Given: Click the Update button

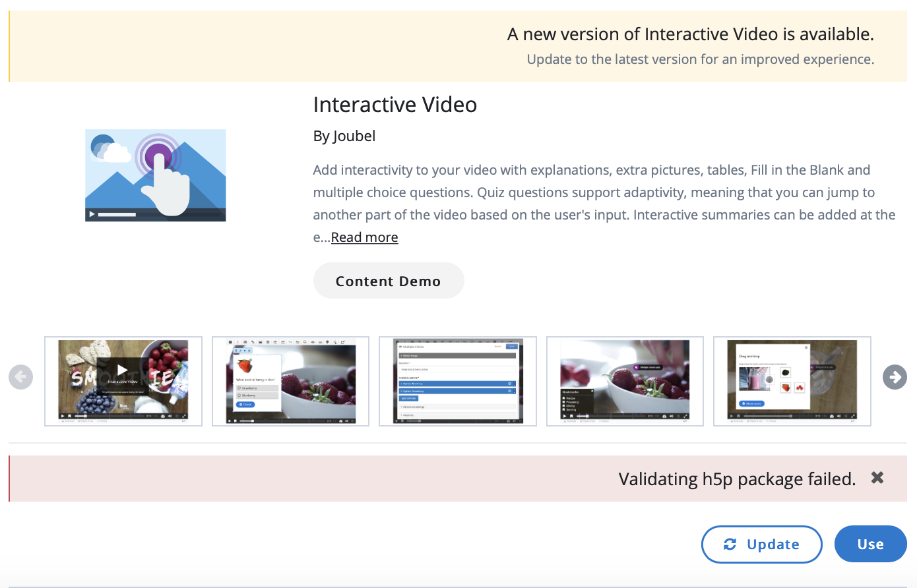Looking at the screenshot, I should pyautogui.click(x=762, y=544).
